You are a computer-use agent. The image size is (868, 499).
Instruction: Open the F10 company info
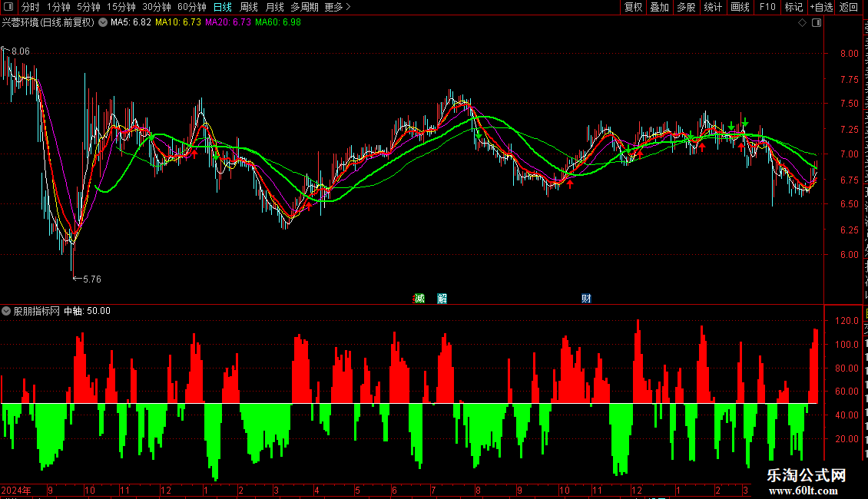[x=767, y=7]
